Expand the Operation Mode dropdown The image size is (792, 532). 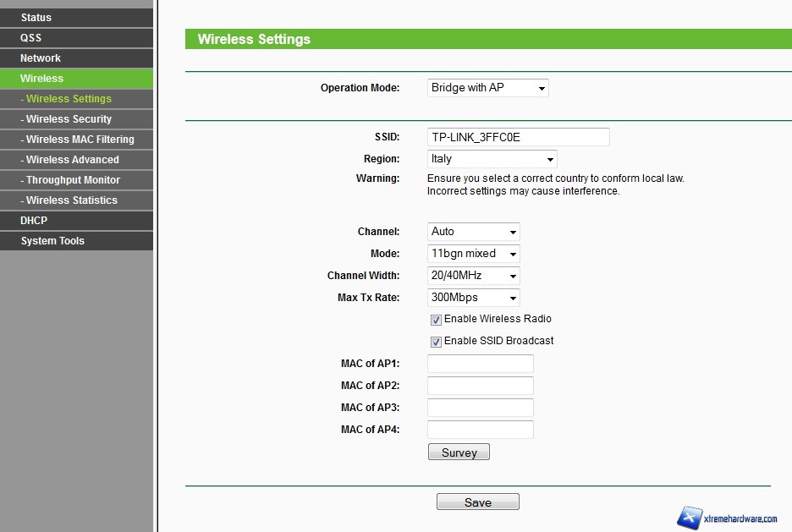pyautogui.click(x=487, y=88)
